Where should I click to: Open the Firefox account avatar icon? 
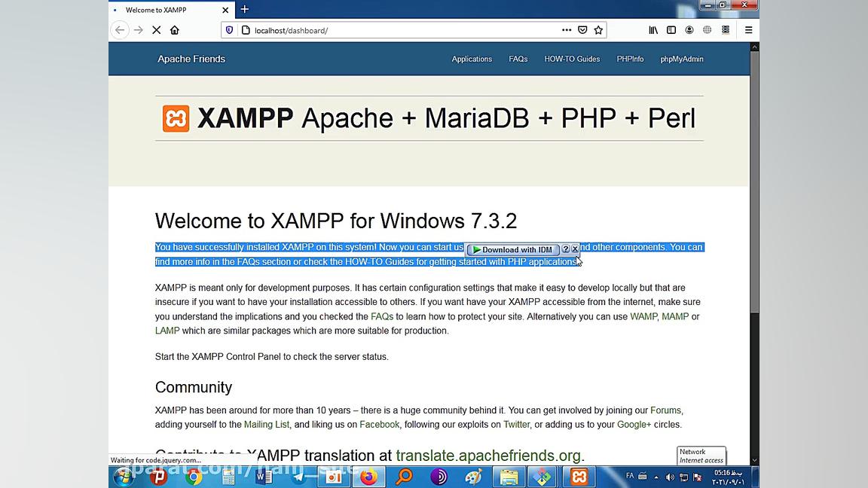689,30
